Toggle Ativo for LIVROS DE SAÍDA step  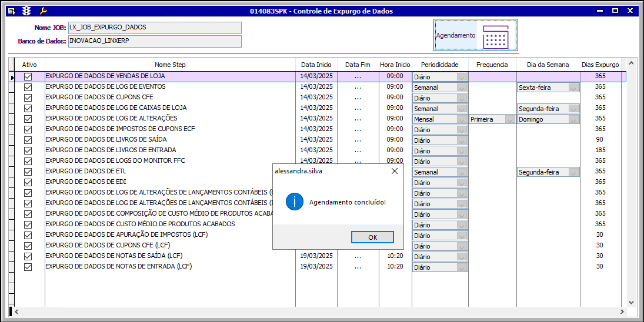coord(28,140)
